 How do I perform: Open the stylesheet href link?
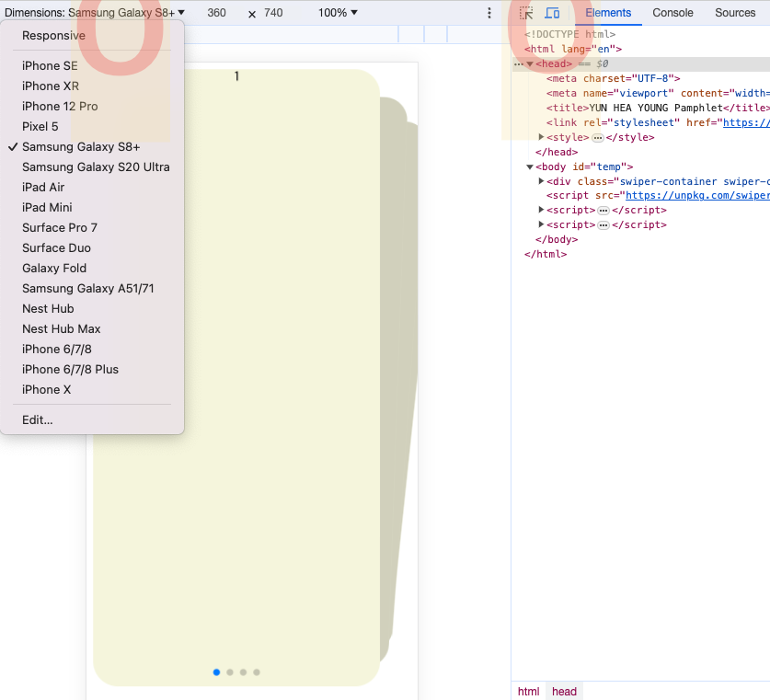[746, 122]
